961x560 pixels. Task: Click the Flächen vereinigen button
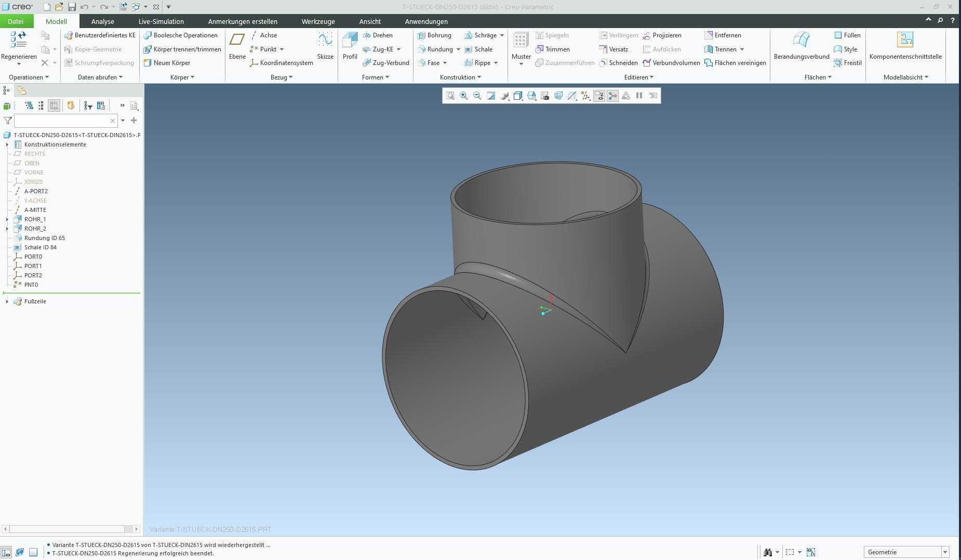pyautogui.click(x=735, y=63)
